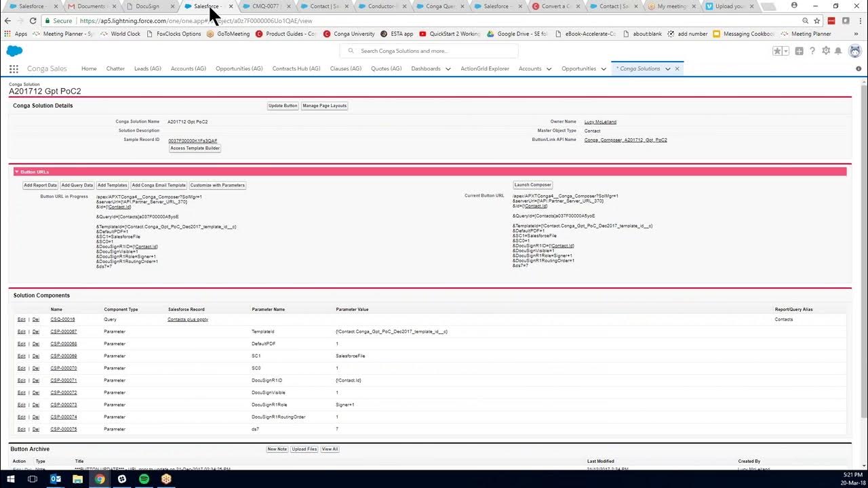Collapse the Button URLs section triangle

[16, 171]
